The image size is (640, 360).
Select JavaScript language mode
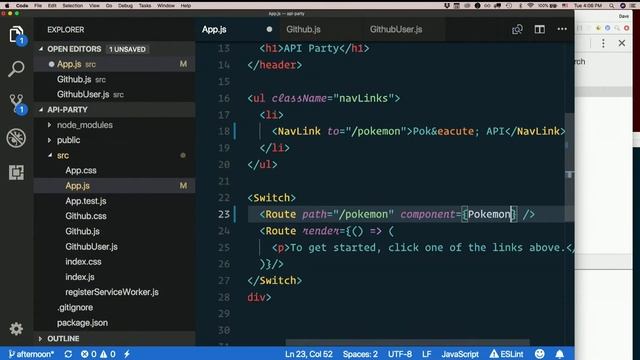tap(460, 354)
